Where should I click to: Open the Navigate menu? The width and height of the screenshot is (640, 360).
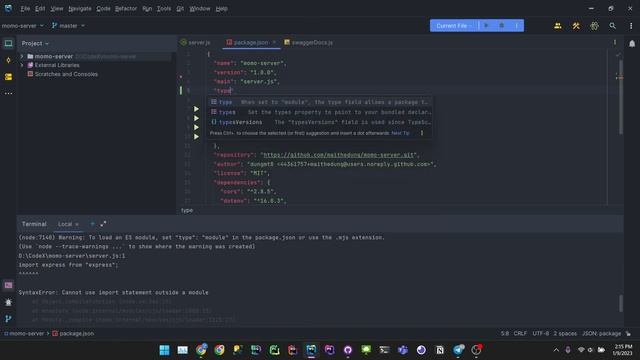80,9
